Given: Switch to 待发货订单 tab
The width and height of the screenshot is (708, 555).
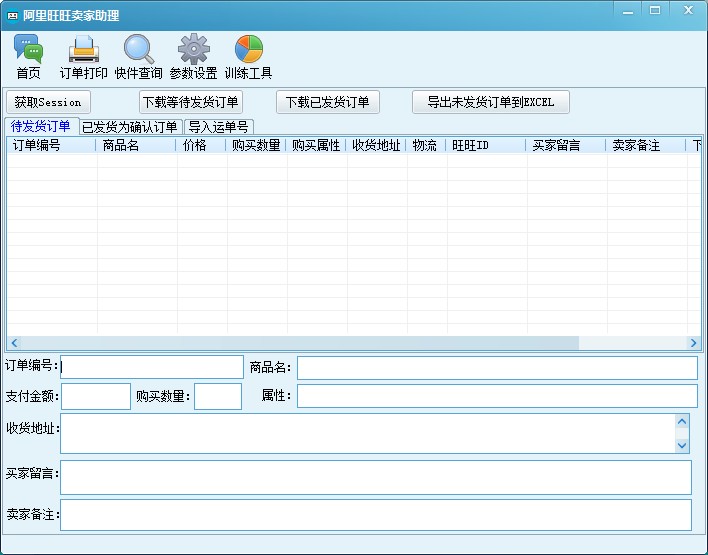Looking at the screenshot, I should point(40,126).
